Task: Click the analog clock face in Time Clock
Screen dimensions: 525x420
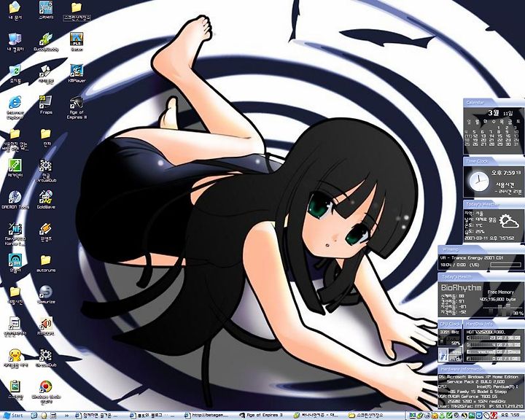Action: pyautogui.click(x=478, y=182)
